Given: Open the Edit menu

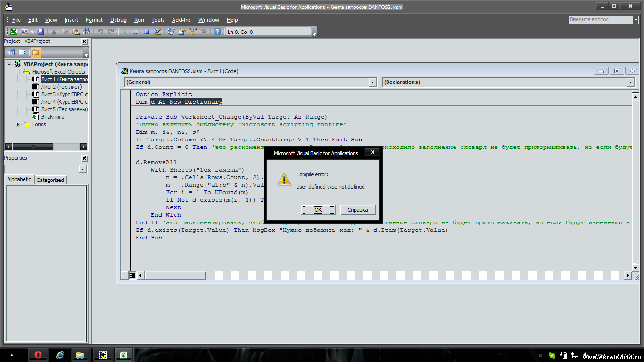Looking at the screenshot, I should pos(33,20).
